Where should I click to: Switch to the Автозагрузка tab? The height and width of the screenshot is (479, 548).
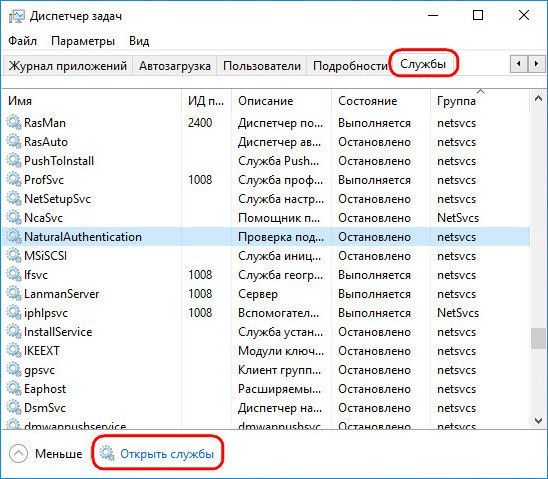click(175, 65)
